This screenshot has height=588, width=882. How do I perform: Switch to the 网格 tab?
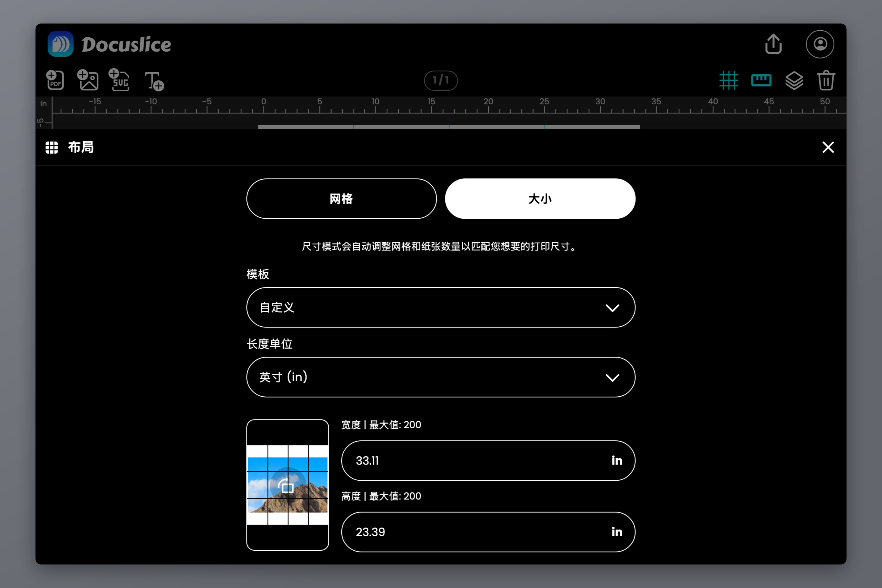click(x=341, y=199)
